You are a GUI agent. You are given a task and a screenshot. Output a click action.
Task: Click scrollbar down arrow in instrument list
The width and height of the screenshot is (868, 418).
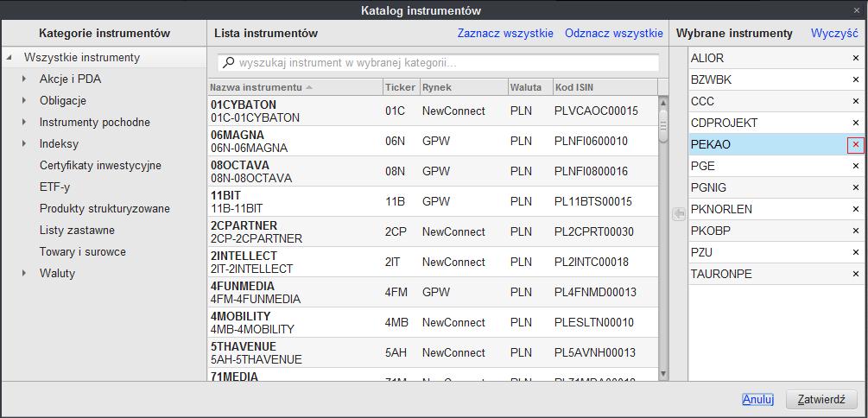663,374
